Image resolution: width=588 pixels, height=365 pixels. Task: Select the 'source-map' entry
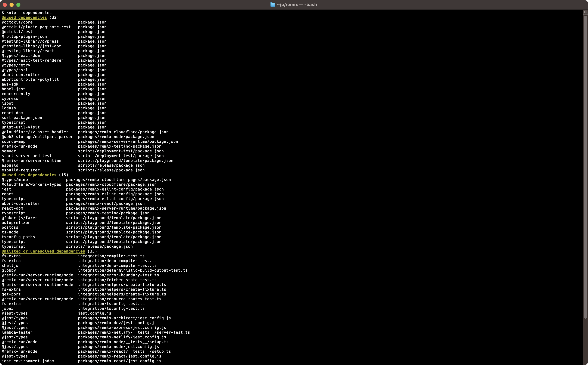(13, 141)
